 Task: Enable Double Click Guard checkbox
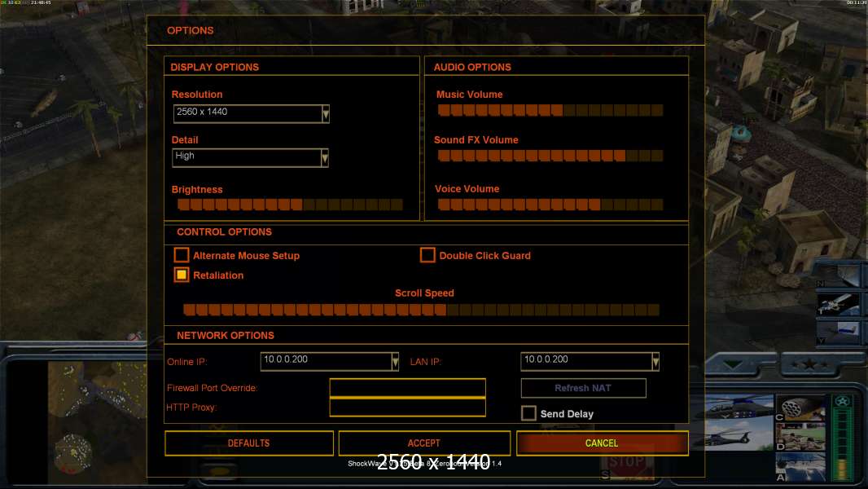(x=427, y=255)
